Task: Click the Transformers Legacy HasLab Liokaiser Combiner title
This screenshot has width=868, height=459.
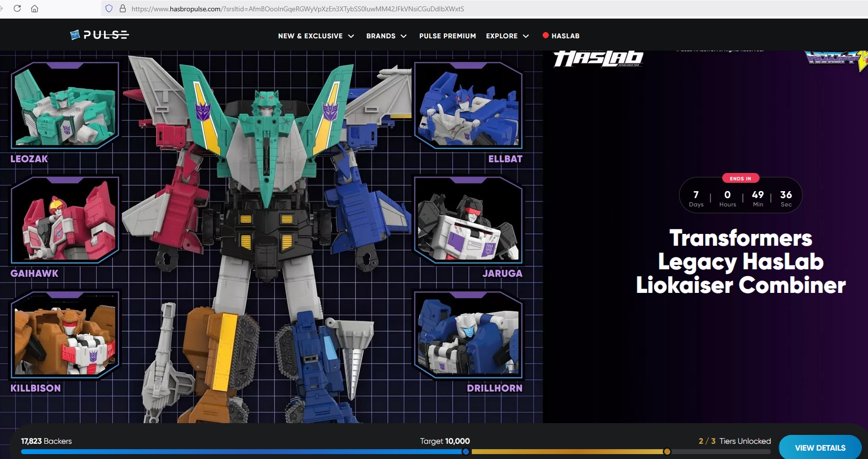Action: click(741, 261)
